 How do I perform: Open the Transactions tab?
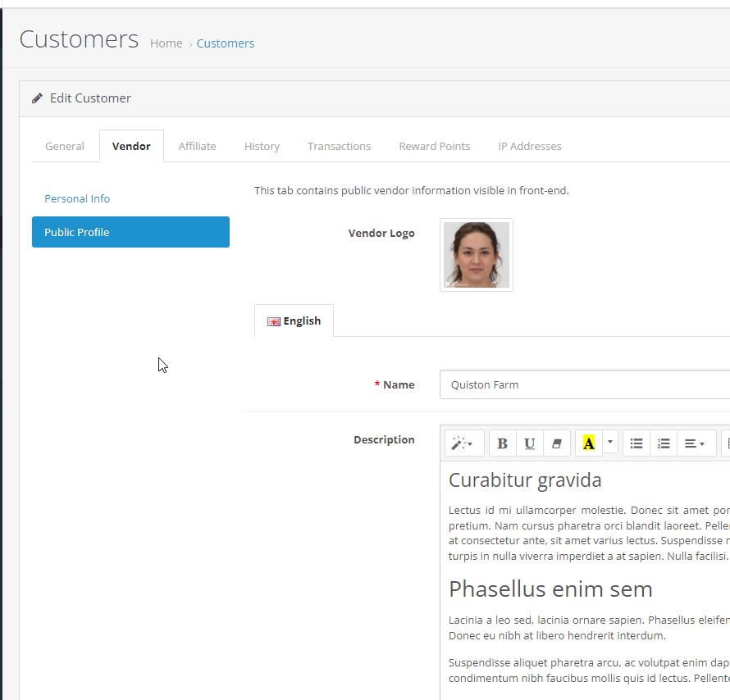click(339, 146)
